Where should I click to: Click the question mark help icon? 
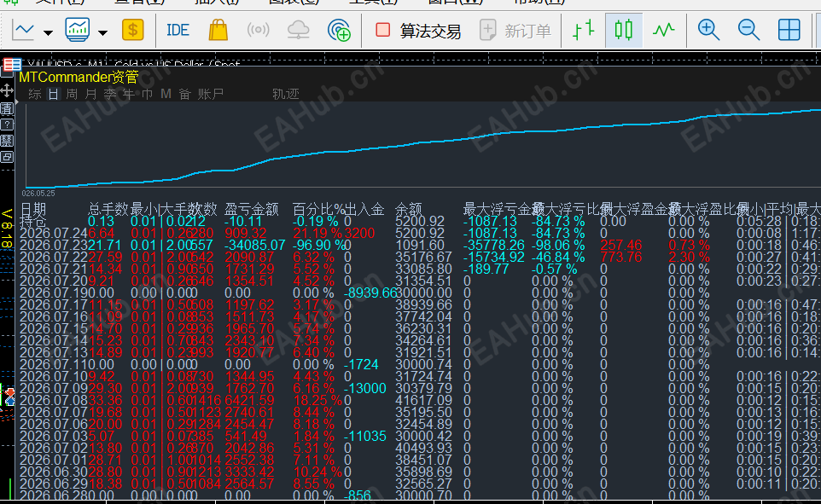[7, 125]
